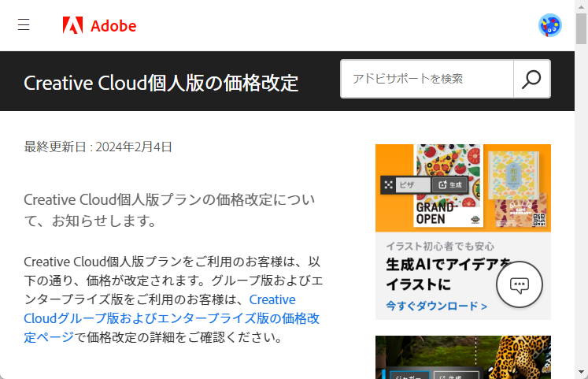Open the jaguar ad thumbnail
Image resolution: width=588 pixels, height=379 pixels.
(463, 357)
